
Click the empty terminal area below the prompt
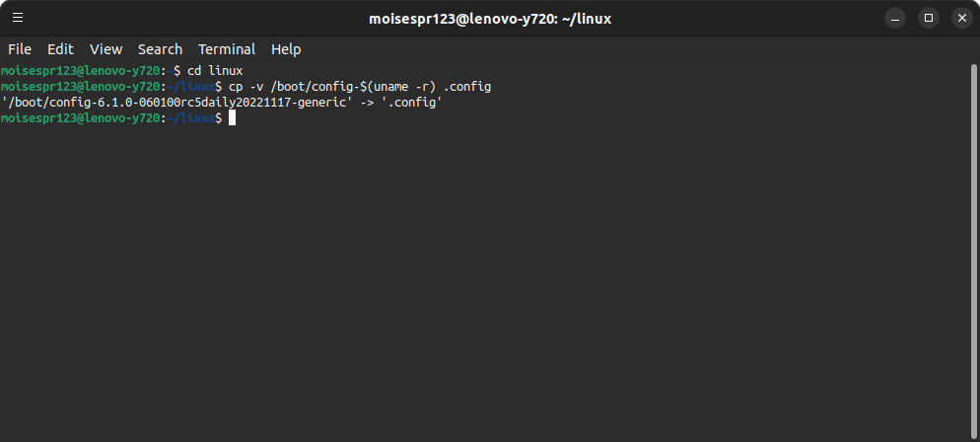pyautogui.click(x=485, y=281)
